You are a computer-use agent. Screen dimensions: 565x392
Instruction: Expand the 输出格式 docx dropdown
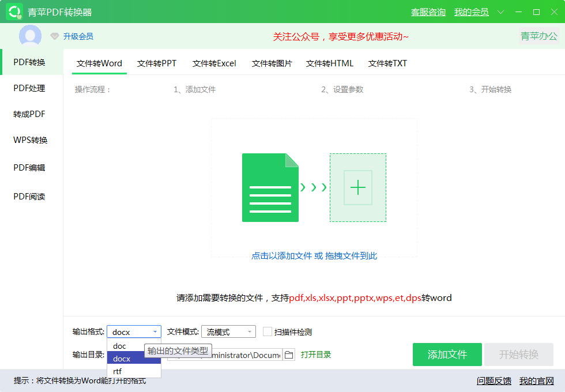coord(134,331)
